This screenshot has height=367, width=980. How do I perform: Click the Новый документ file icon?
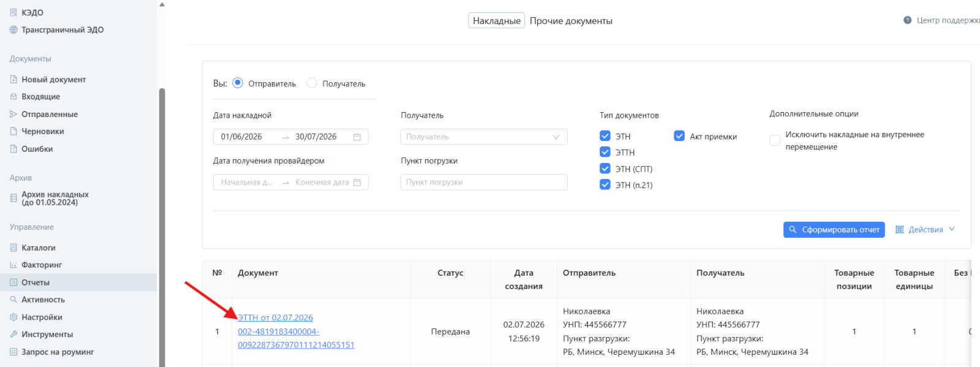pyautogui.click(x=13, y=80)
